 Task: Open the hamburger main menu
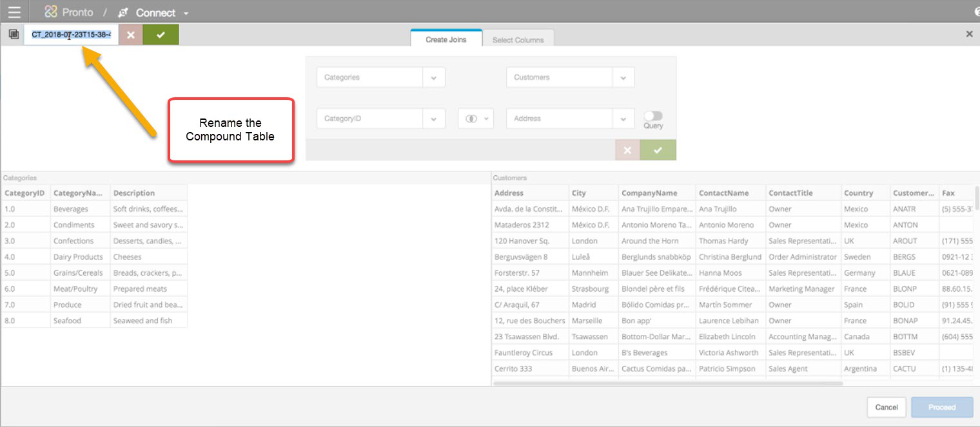14,12
